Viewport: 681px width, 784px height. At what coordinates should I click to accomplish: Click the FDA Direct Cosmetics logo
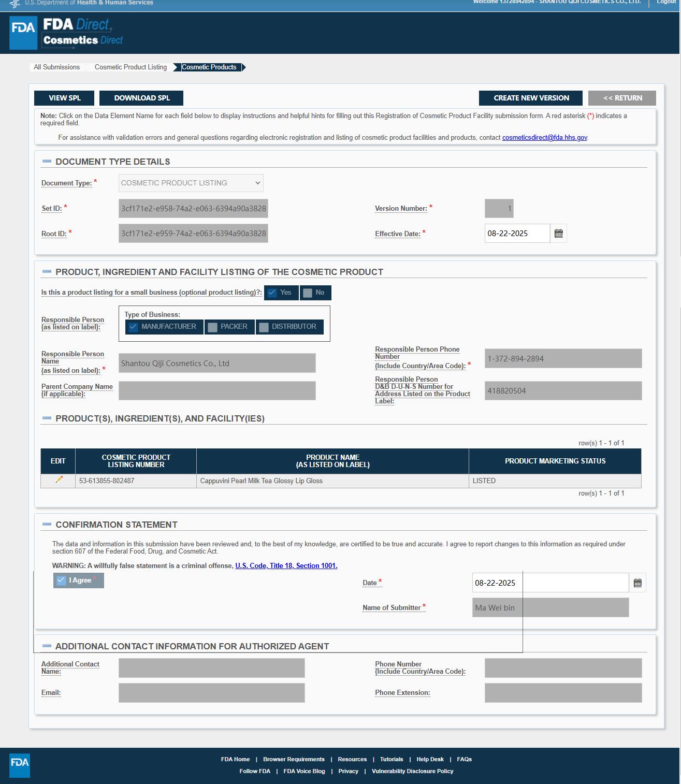66,33
